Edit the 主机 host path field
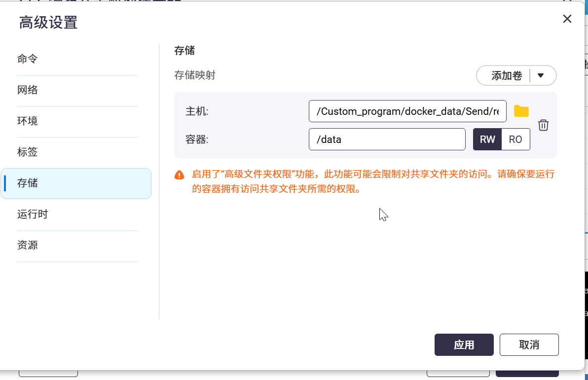The image size is (588, 380). [x=407, y=111]
